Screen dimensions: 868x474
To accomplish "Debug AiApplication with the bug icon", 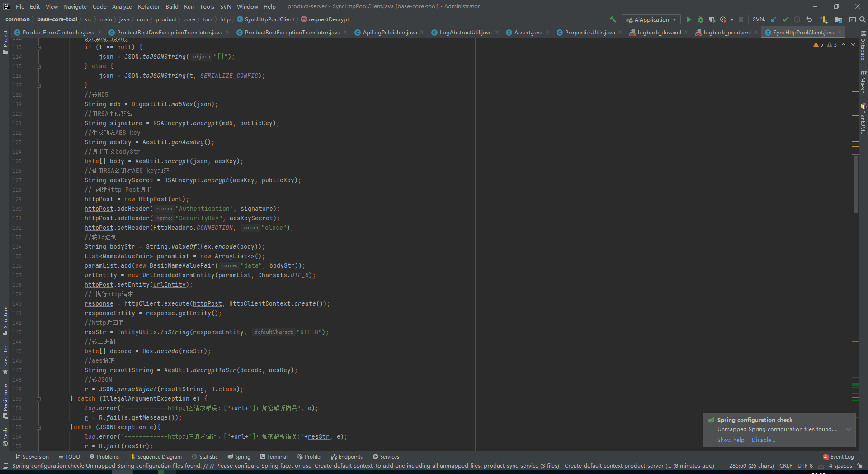I will pos(700,19).
